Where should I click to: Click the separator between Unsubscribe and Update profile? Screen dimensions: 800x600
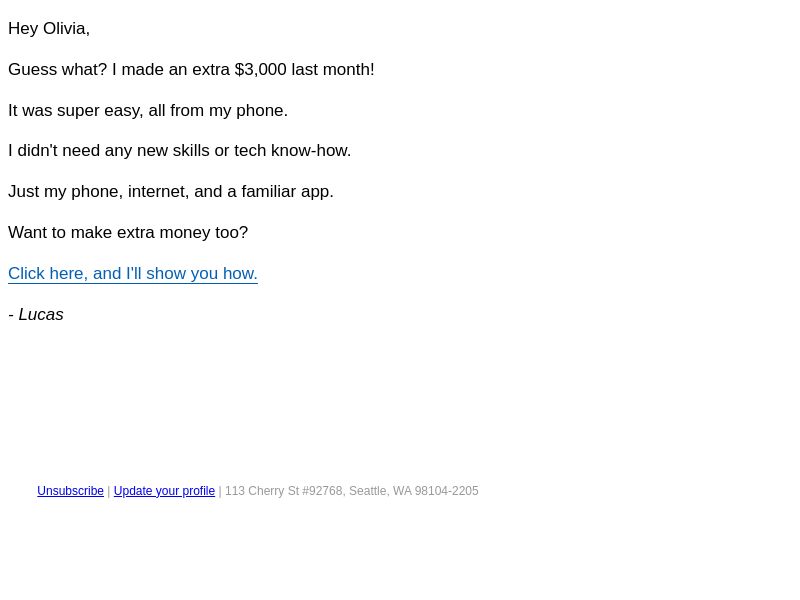(x=109, y=491)
